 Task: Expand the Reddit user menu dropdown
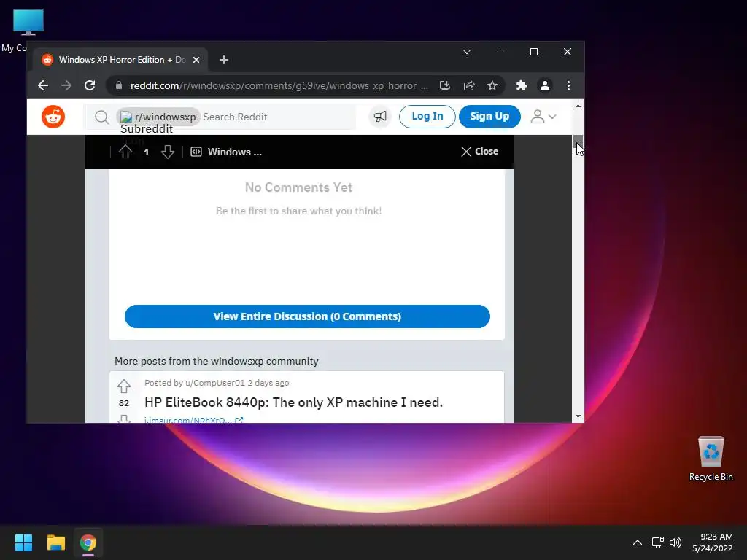(543, 117)
